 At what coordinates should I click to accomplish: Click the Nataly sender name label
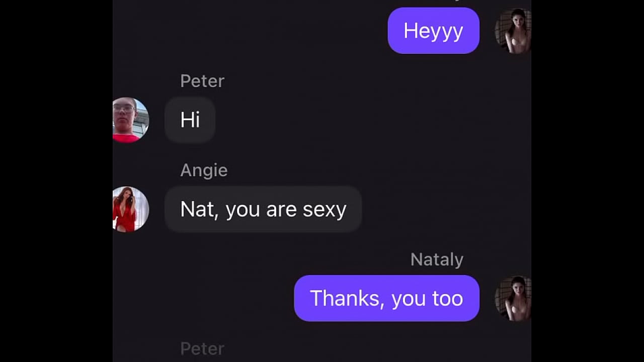coord(437,259)
